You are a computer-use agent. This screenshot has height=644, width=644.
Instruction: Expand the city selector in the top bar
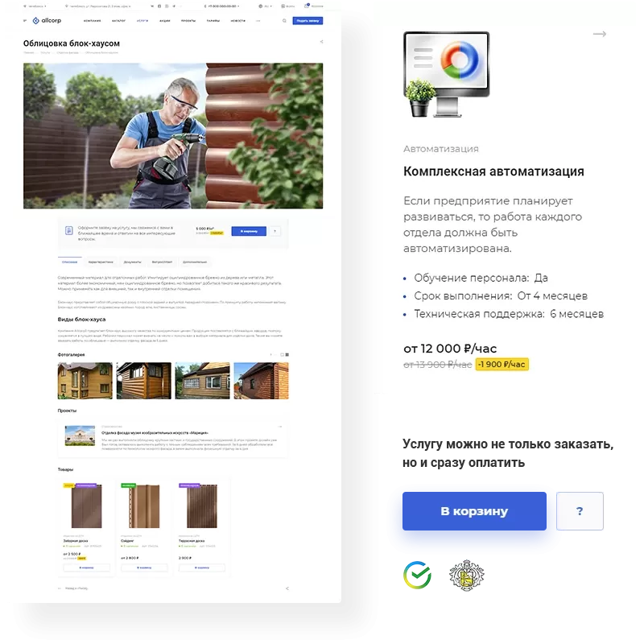[35, 6]
